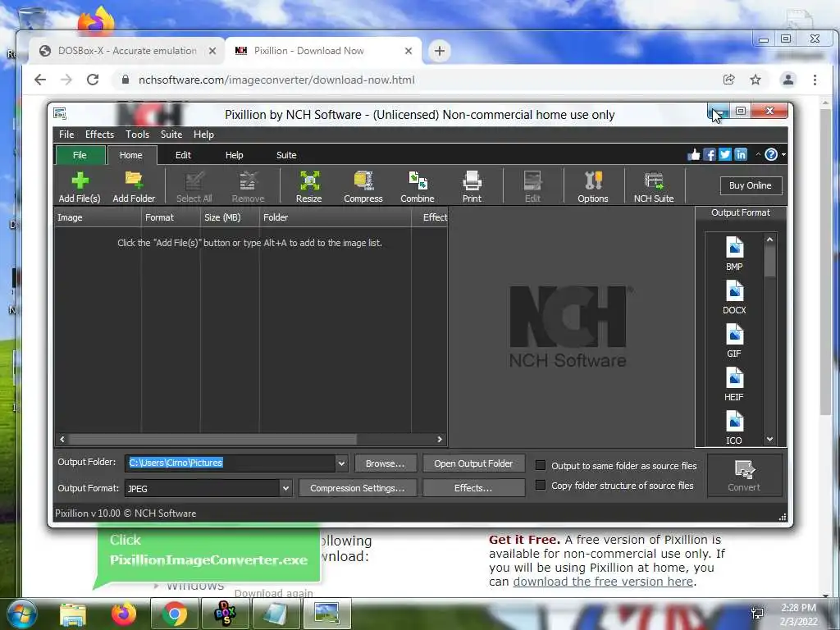The width and height of the screenshot is (840, 630).
Task: Select HEIF output format icon
Action: (x=734, y=384)
